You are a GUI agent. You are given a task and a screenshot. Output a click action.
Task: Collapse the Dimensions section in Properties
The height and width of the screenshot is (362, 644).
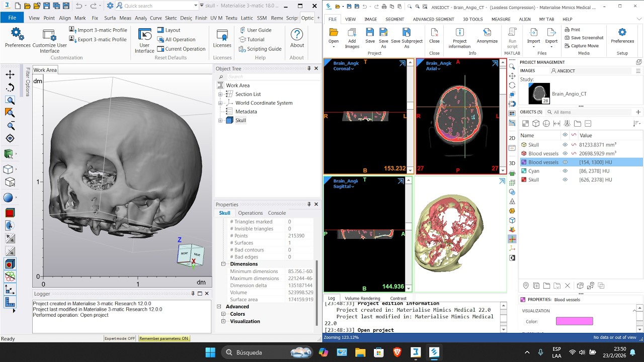pos(223,264)
